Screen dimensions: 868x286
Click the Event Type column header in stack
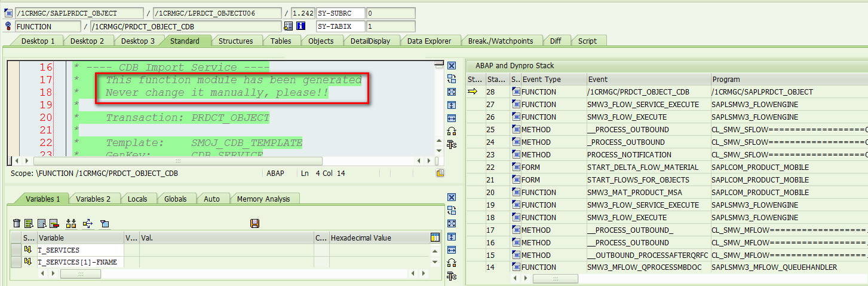(553, 79)
